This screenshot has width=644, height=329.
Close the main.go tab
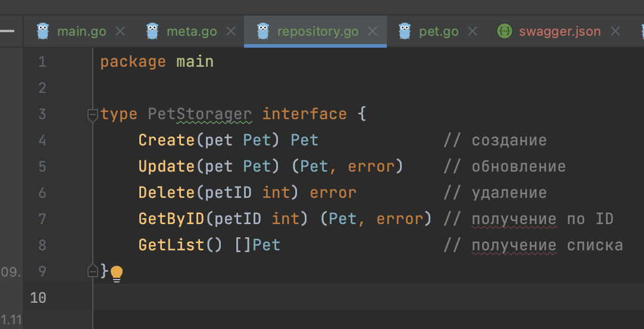point(120,32)
